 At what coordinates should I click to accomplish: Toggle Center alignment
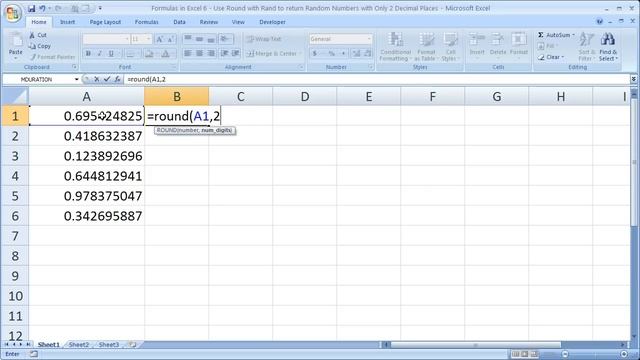tap(200, 53)
